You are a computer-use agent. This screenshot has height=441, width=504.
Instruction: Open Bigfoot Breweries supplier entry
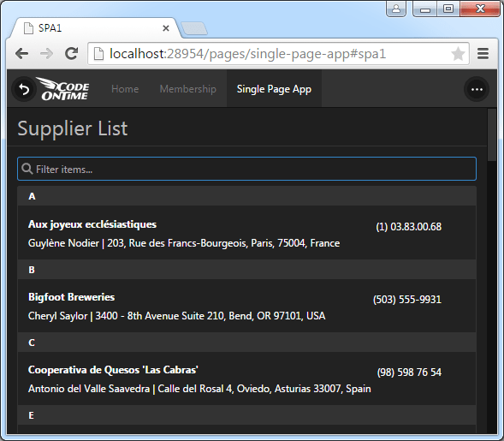click(x=246, y=306)
